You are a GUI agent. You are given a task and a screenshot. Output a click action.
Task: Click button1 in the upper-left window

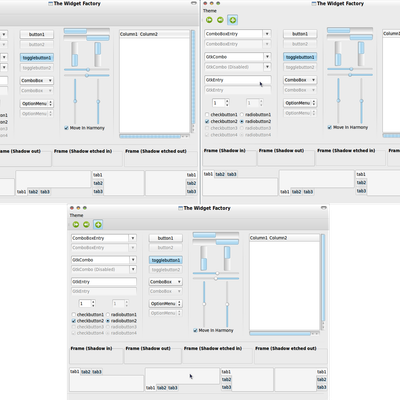(x=37, y=34)
